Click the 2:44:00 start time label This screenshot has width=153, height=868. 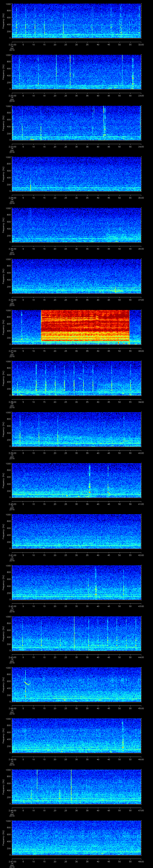pos(12,708)
